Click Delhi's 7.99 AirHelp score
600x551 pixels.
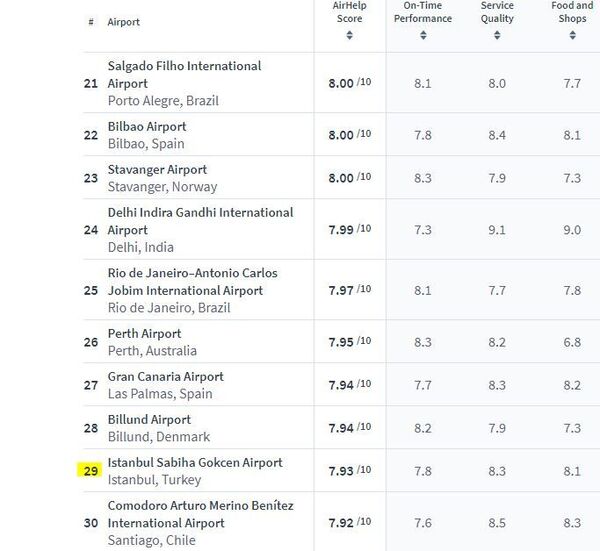click(x=341, y=230)
